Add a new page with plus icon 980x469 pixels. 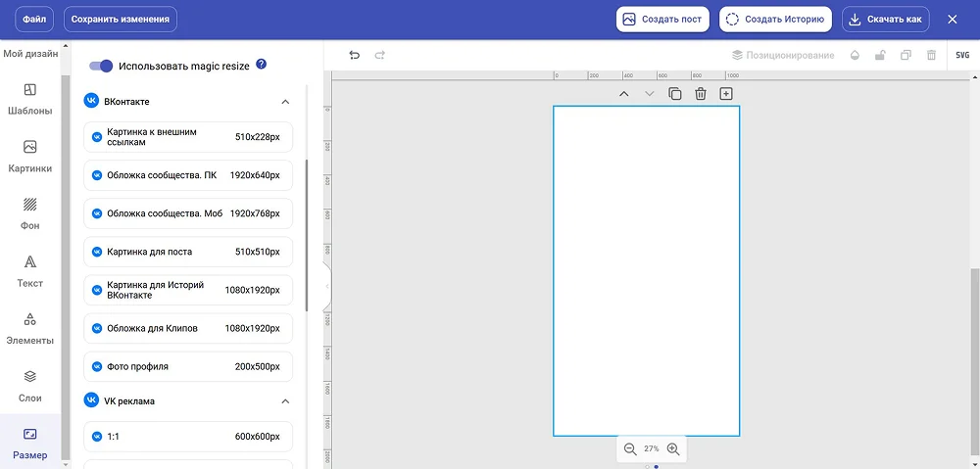coord(725,94)
